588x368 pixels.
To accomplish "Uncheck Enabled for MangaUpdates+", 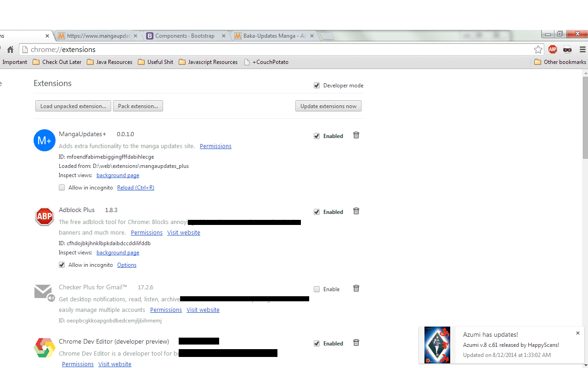I will pos(317,136).
